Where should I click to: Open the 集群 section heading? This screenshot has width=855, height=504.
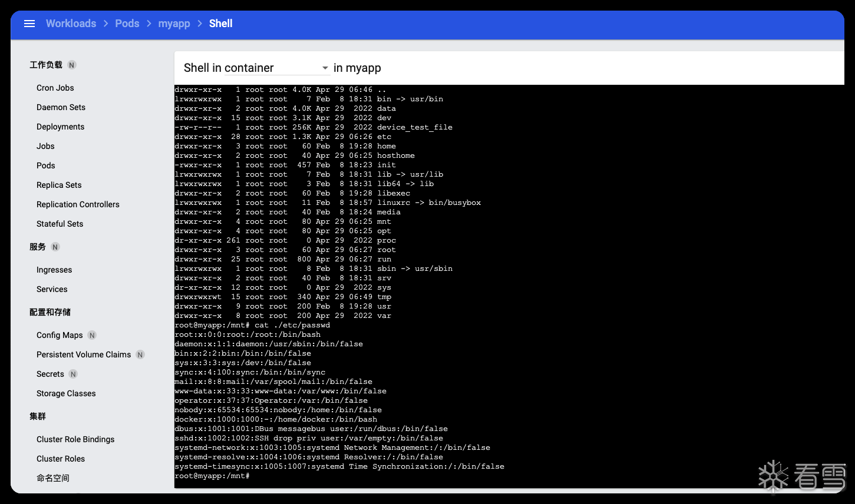38,416
